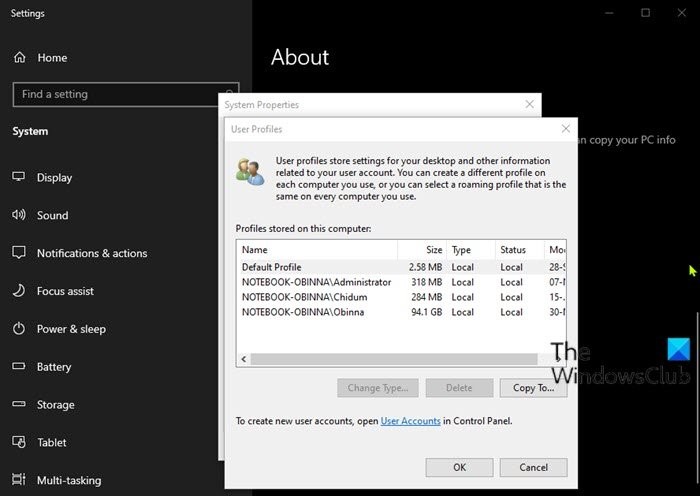
Task: Click the Tablet icon in sidebar
Action: pyautogui.click(x=19, y=442)
